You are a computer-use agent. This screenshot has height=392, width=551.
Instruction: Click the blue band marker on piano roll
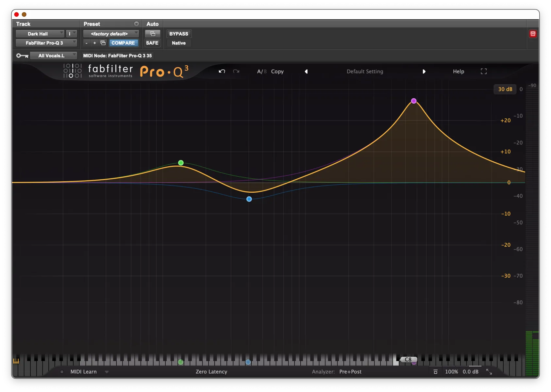click(248, 362)
